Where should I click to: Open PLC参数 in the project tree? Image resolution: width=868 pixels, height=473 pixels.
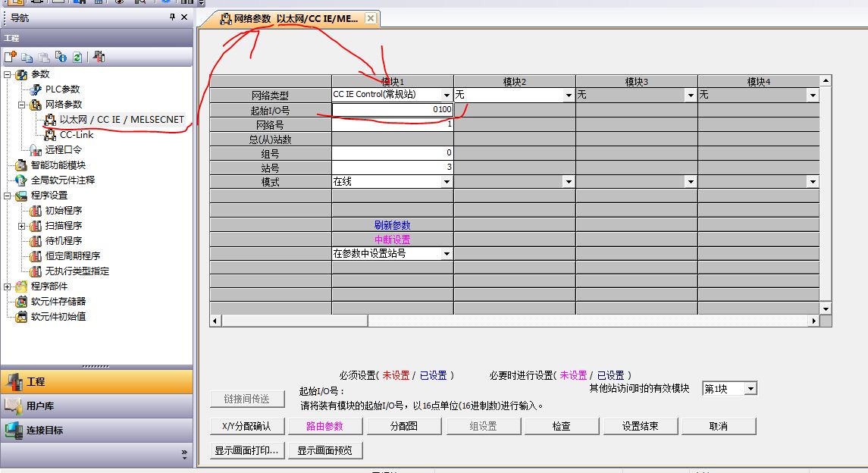61,89
